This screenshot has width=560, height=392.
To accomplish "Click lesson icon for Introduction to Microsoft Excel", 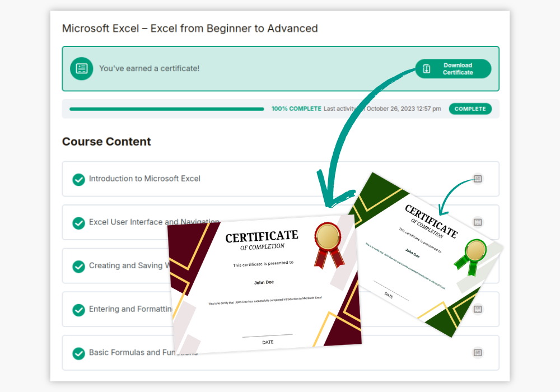I will [x=477, y=179].
